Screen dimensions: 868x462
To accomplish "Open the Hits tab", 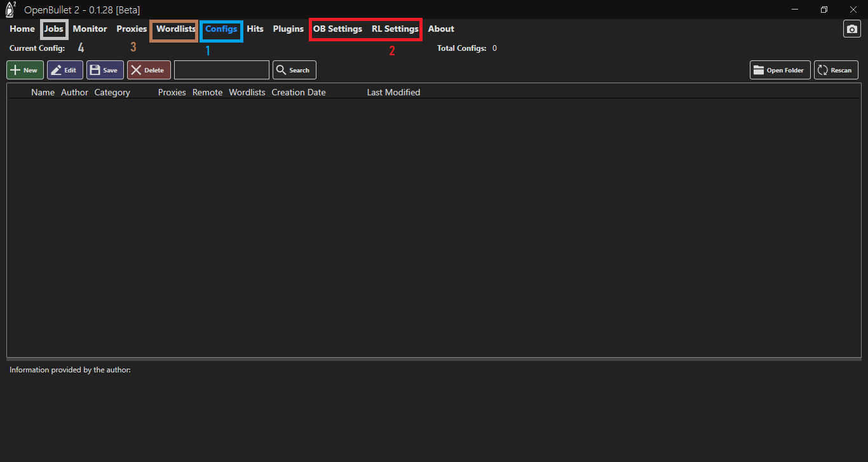I will coord(255,29).
